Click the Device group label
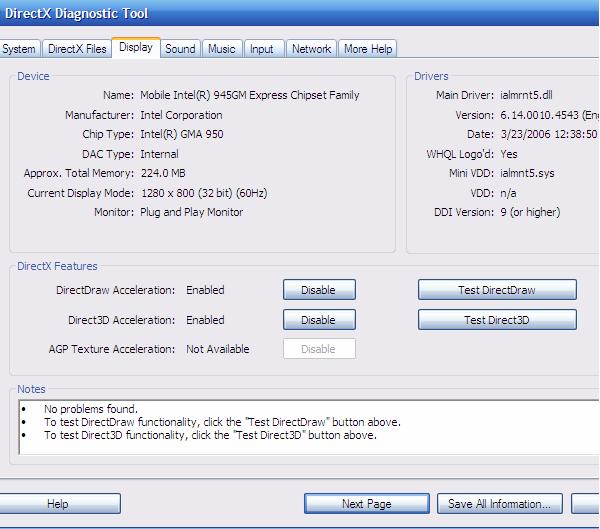This screenshot has height=529, width=600. point(33,76)
